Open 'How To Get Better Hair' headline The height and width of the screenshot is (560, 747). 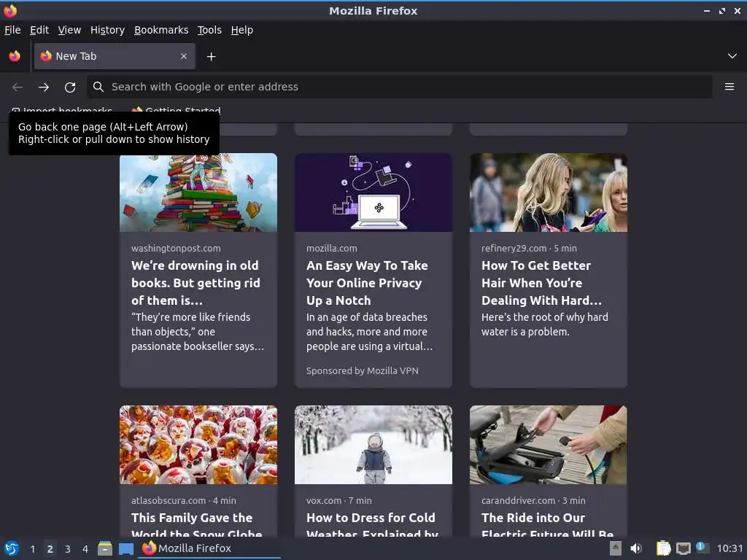[x=542, y=283]
